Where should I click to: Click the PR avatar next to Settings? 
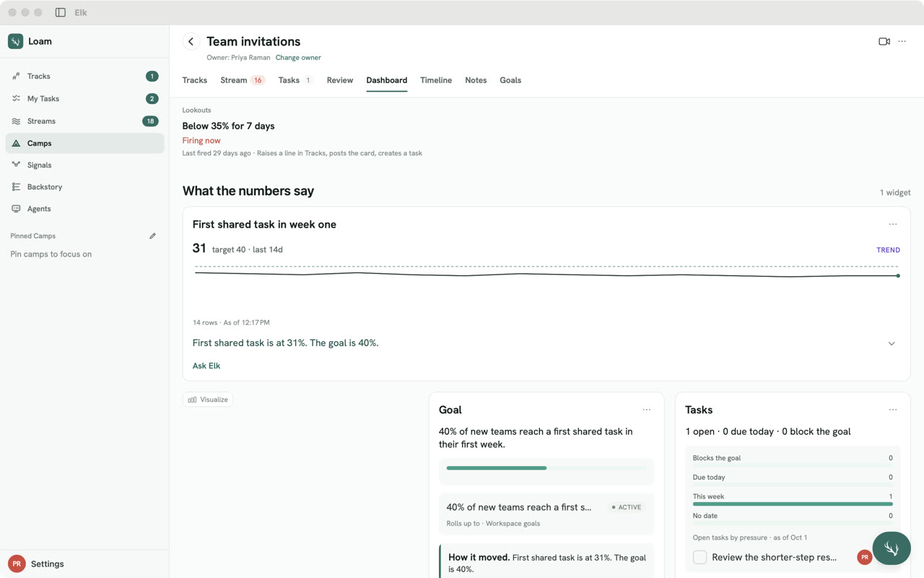click(x=17, y=564)
